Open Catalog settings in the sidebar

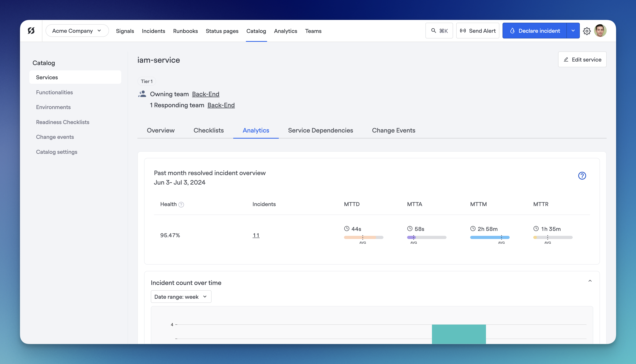[57, 152]
